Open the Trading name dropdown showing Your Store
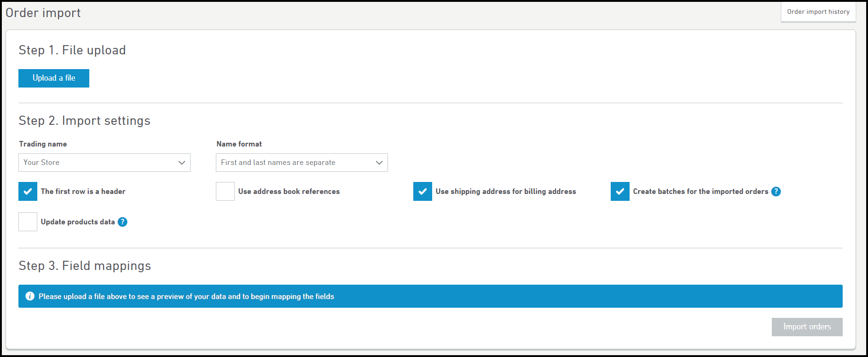The height and width of the screenshot is (357, 868). 104,163
